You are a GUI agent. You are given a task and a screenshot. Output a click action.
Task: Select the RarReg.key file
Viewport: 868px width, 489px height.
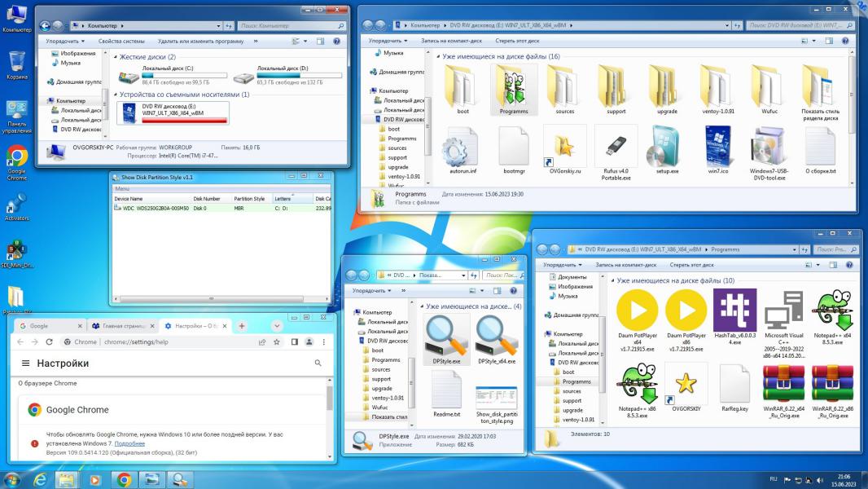(x=734, y=388)
